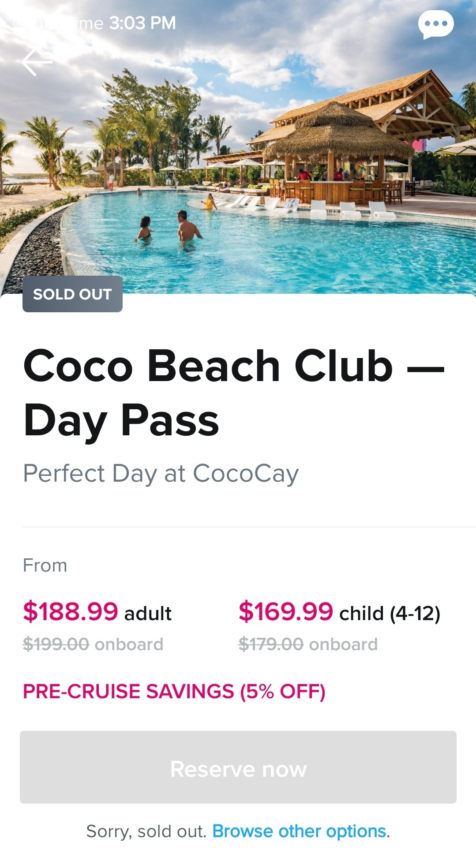Open the chat bubble icon
The height and width of the screenshot is (868, 476).
[x=435, y=24]
